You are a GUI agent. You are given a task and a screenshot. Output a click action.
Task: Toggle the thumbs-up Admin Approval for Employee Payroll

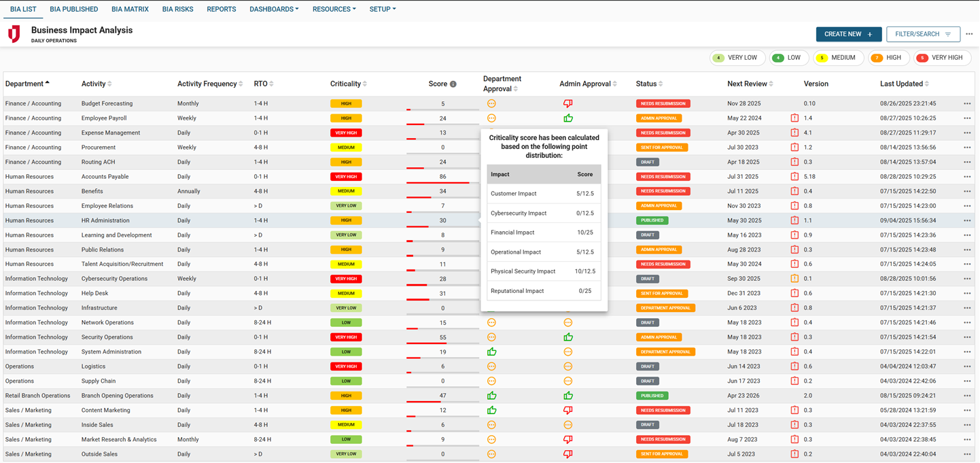[569, 118]
